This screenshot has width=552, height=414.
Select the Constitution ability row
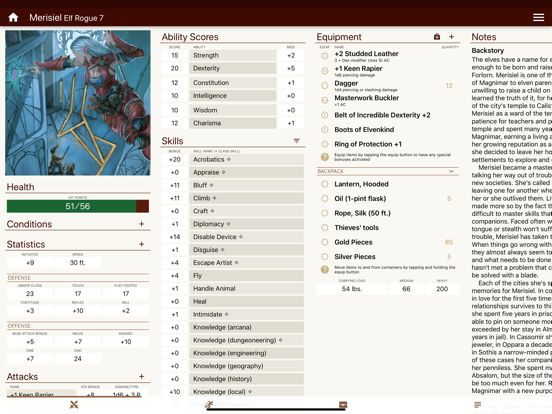point(233,83)
